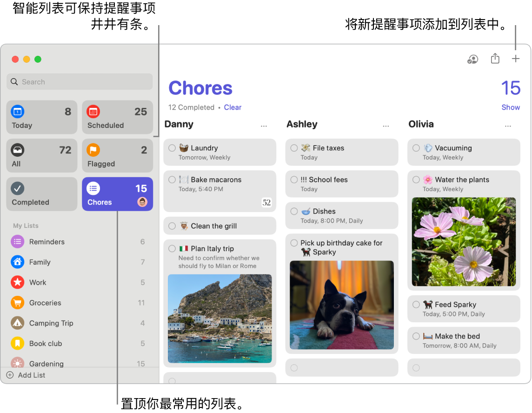Complete the Vacuuming reminder
This screenshot has width=532, height=413.
pos(416,148)
